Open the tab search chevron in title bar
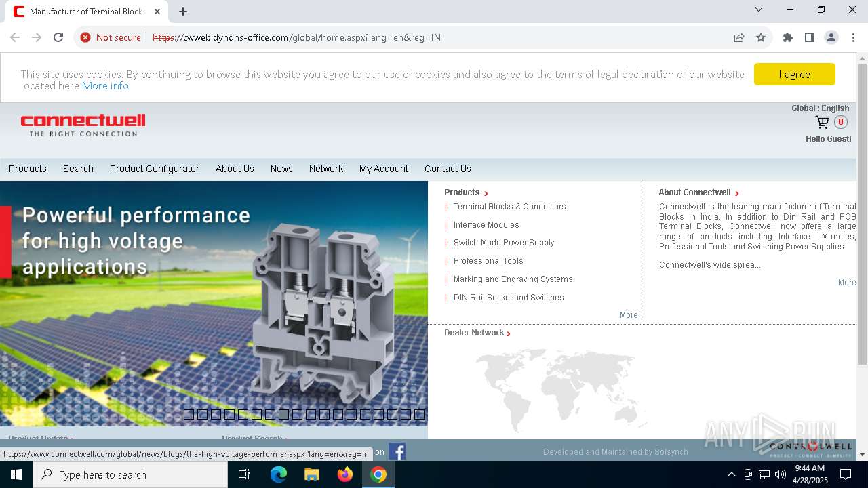 click(x=759, y=9)
